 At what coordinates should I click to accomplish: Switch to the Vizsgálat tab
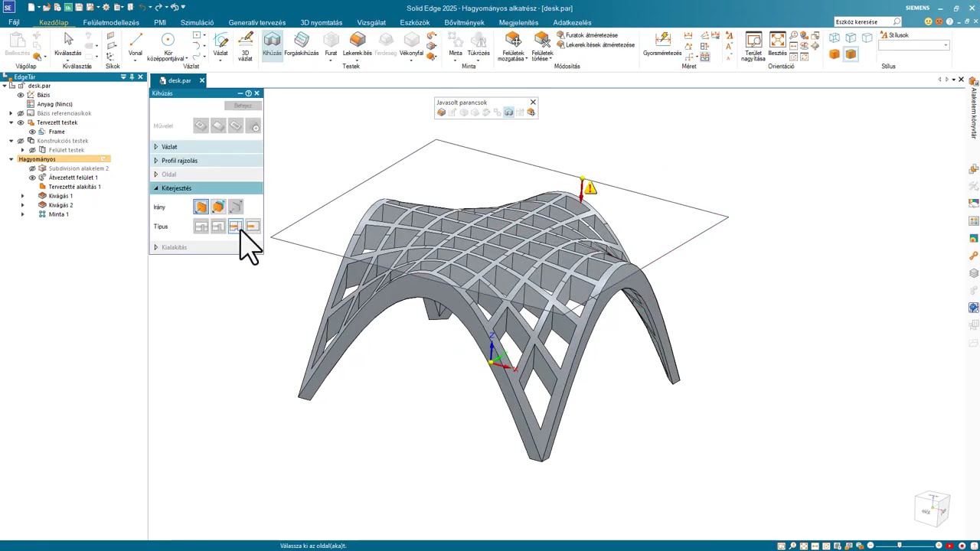[371, 22]
